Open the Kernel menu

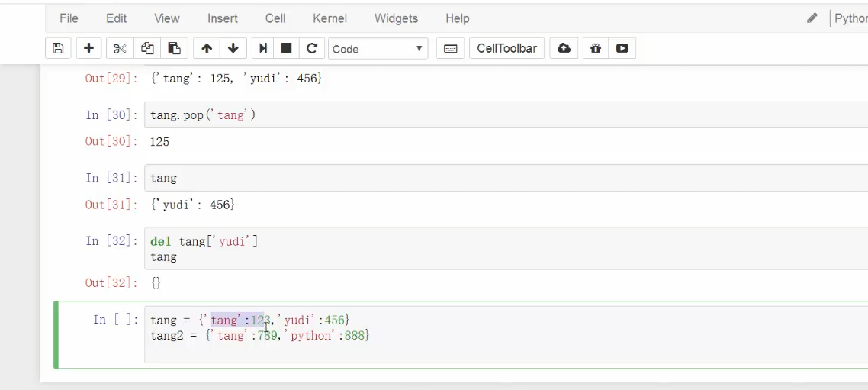coord(330,18)
